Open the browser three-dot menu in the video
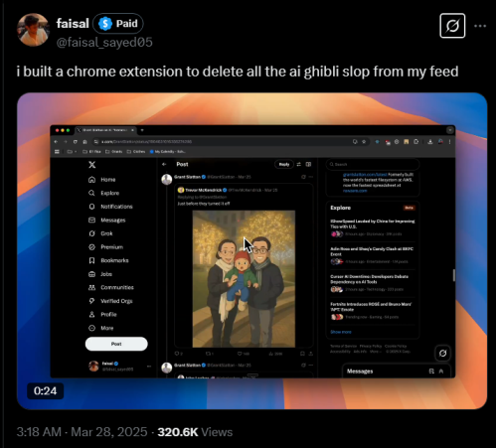The image size is (496, 448). 449,142
